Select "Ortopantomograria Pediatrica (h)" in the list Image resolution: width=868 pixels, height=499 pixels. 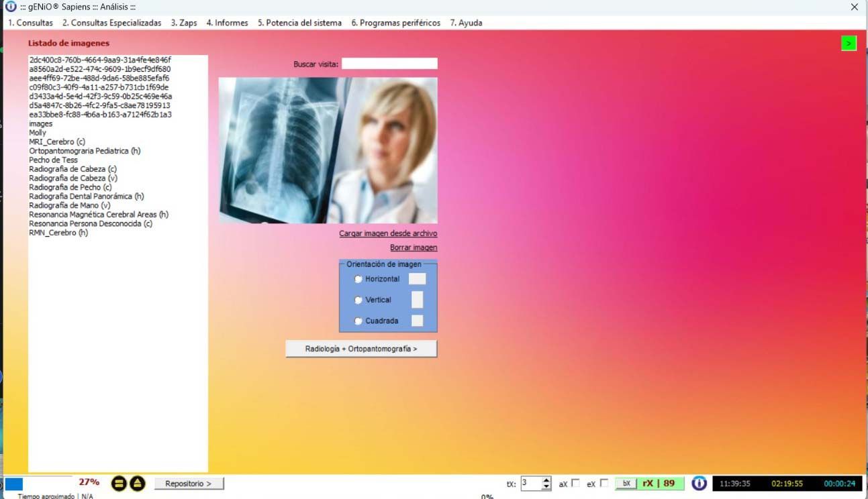coord(85,151)
